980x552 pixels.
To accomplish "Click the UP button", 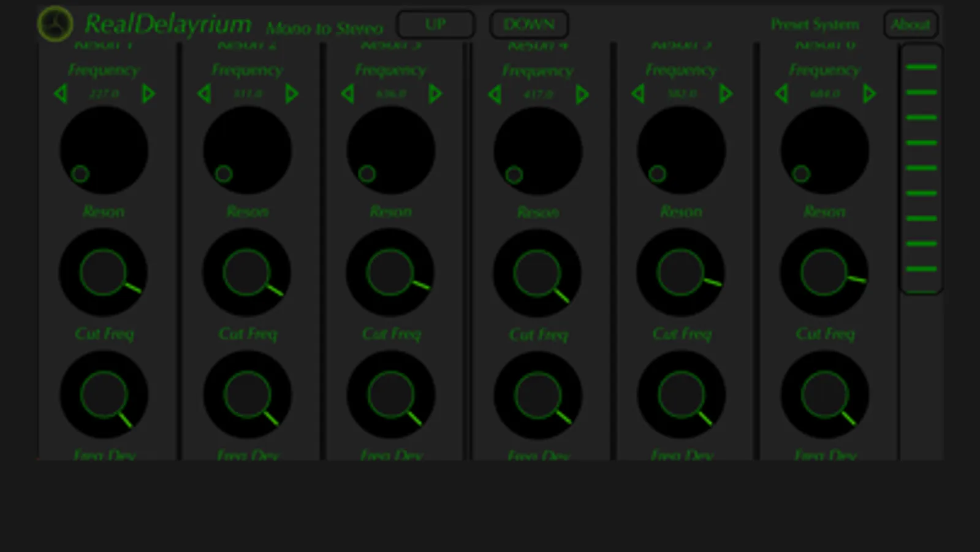I will [x=436, y=25].
